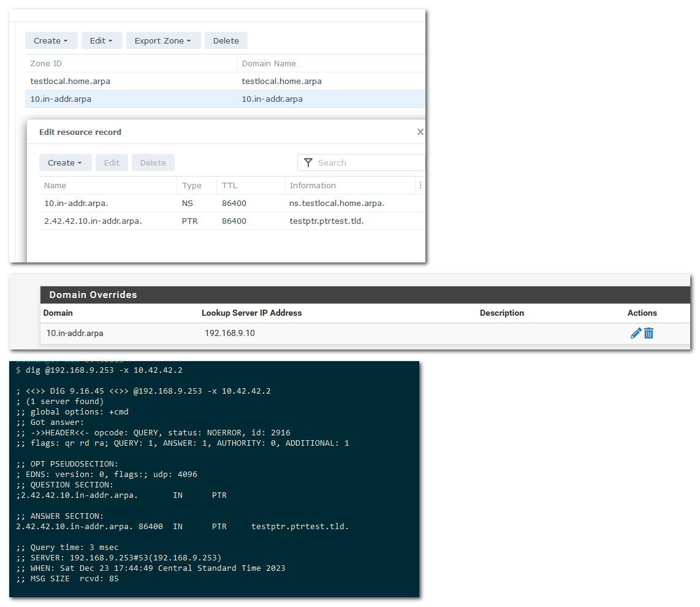The width and height of the screenshot is (700, 607).
Task: Click the Edit resource record dialog title
Action: click(80, 132)
